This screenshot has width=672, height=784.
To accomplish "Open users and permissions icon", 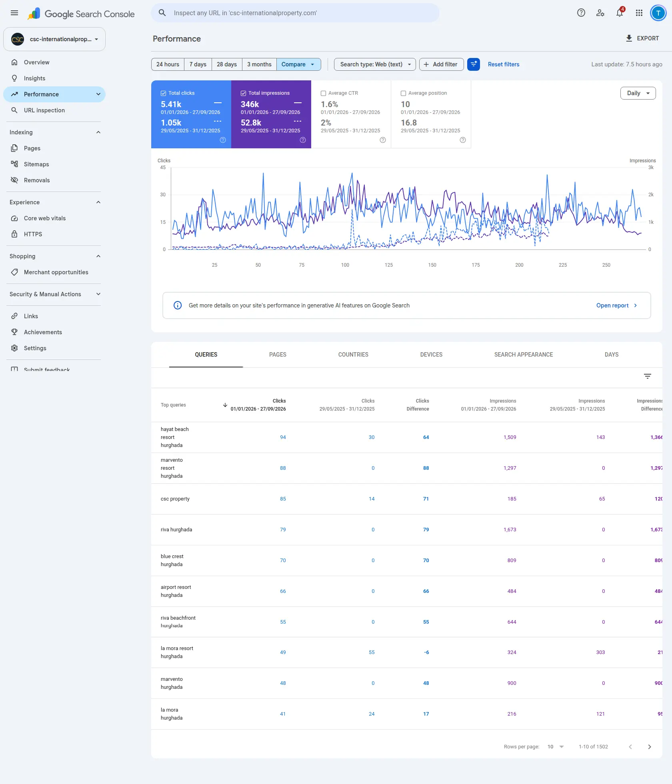I will click(x=600, y=13).
